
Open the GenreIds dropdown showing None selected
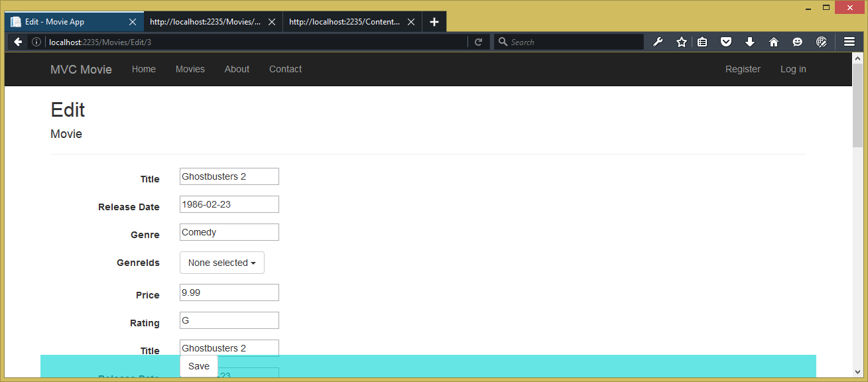221,263
